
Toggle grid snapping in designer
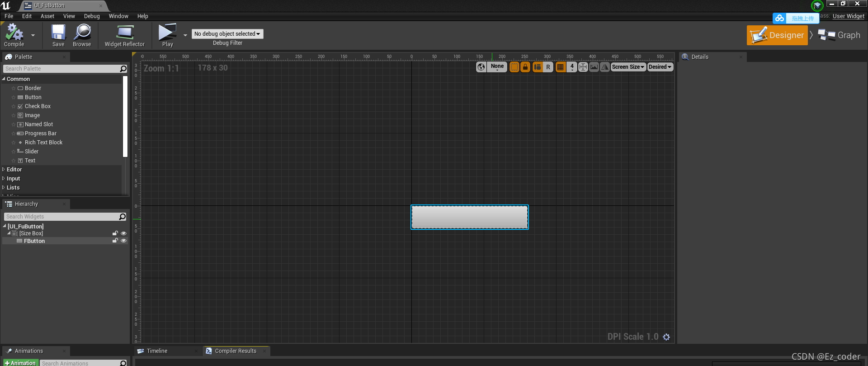click(x=561, y=67)
